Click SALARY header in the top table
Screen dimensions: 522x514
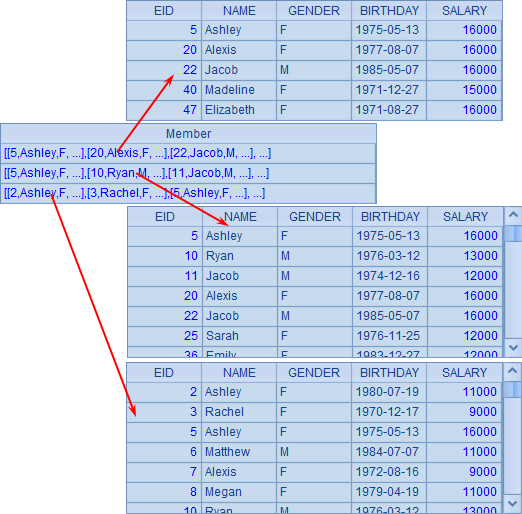click(x=464, y=11)
